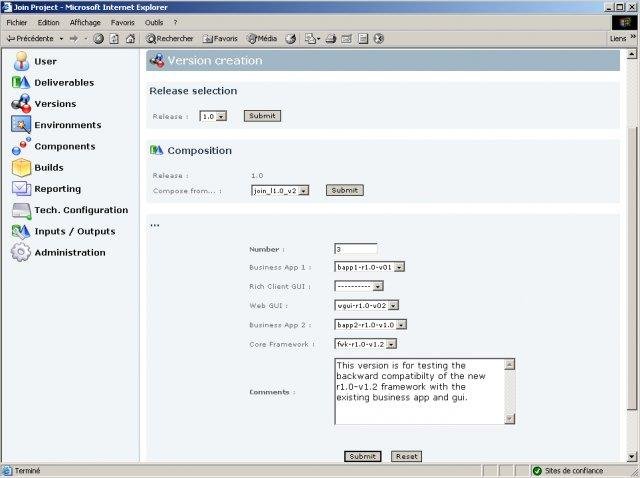Go back with the Précédente button
This screenshot has width=640, height=478.
(30, 39)
